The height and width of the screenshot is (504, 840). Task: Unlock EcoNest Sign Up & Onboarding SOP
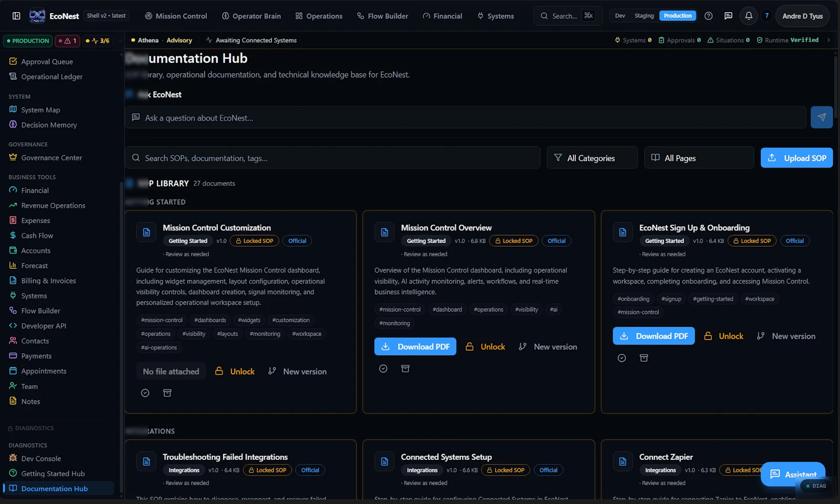click(x=724, y=336)
